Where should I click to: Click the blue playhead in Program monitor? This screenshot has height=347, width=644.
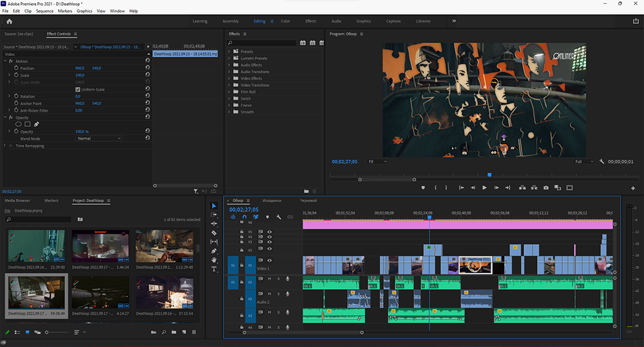coord(489,174)
